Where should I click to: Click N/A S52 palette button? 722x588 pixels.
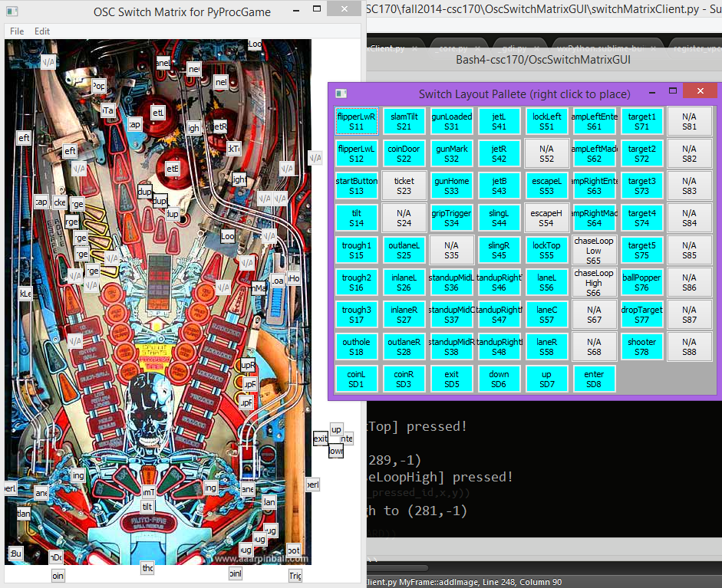[547, 153]
